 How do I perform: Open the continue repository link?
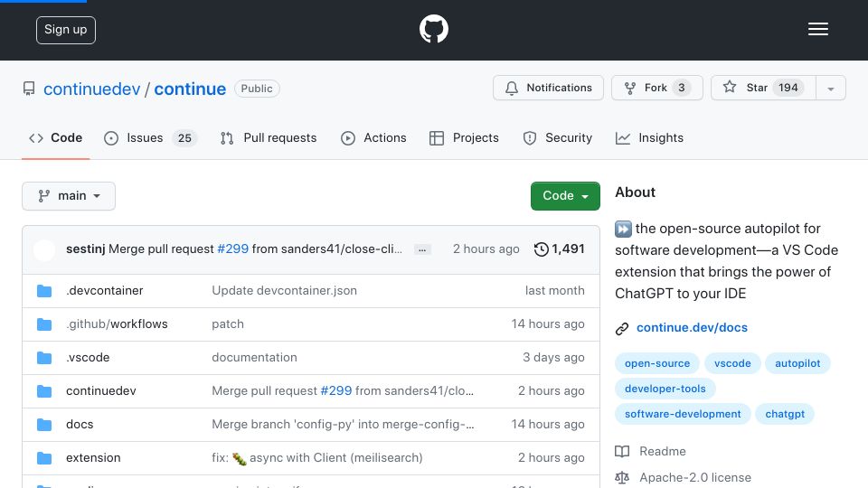pyautogui.click(x=190, y=89)
